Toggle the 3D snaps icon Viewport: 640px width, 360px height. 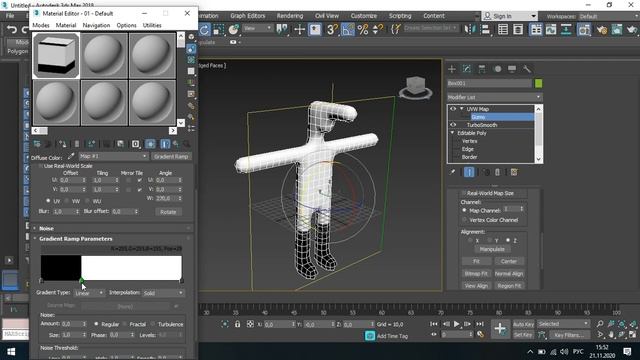pos(332,29)
